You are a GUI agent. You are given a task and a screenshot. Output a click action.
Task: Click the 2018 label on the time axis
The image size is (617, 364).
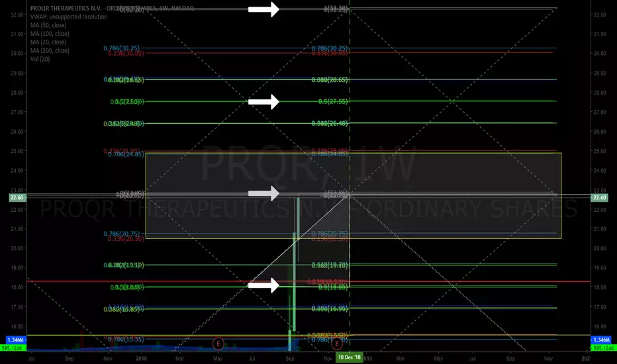[141, 359]
